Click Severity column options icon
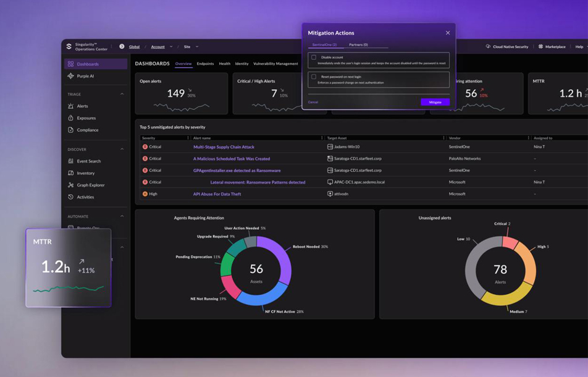This screenshot has height=377, width=588. coord(188,138)
